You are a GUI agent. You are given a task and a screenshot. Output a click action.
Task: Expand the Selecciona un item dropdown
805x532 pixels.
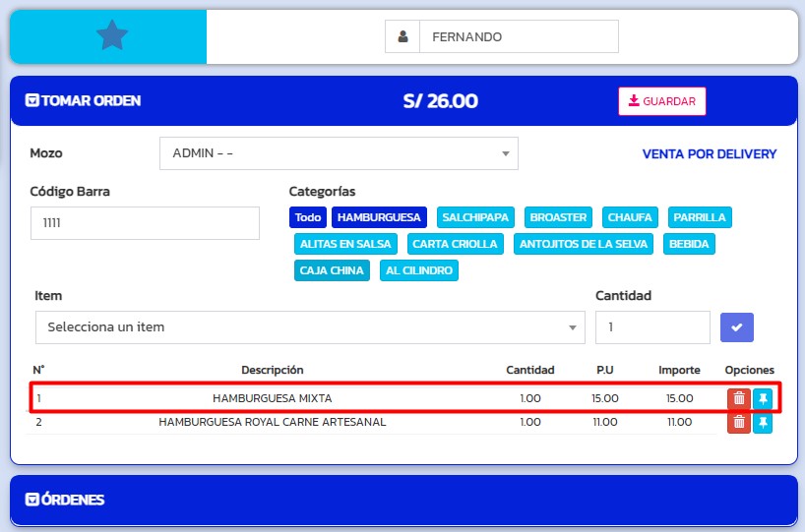tap(309, 327)
